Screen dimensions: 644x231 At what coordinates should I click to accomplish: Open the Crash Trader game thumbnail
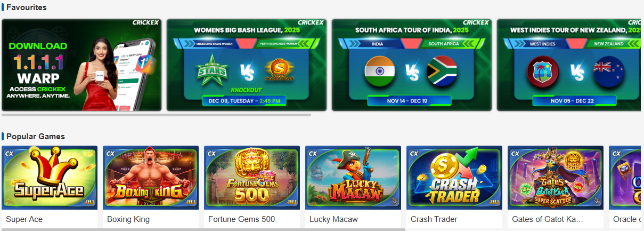coord(454,178)
